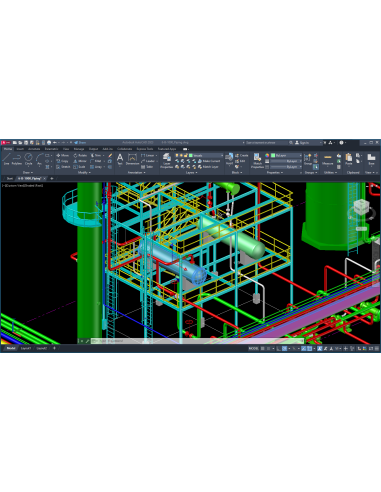This screenshot has width=381, height=492.
Task: Click the Leader button
Action: 148,161
